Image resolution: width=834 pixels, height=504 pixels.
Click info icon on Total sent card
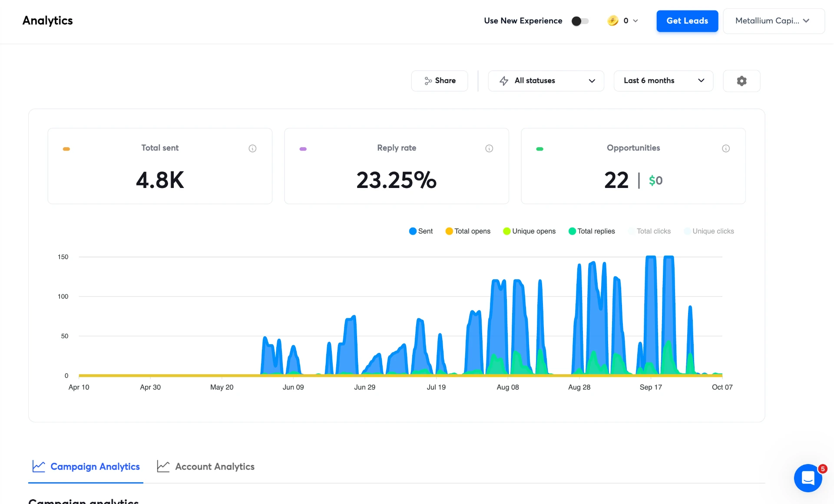[252, 148]
